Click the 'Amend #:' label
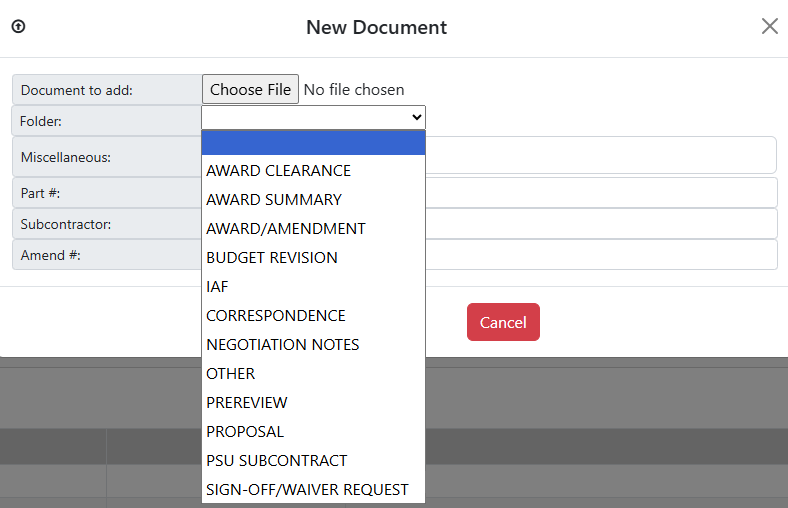This screenshot has height=508, width=788. tap(50, 255)
